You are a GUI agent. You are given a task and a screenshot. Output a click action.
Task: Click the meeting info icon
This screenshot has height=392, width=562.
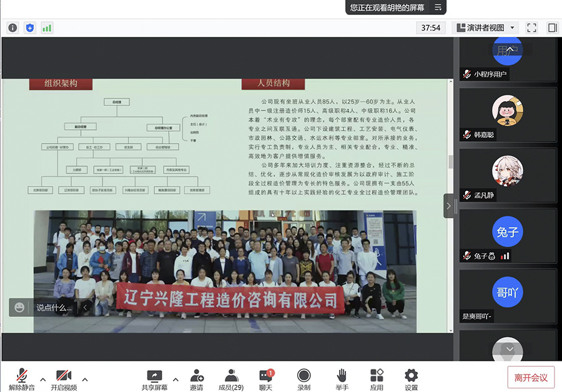coord(12,27)
